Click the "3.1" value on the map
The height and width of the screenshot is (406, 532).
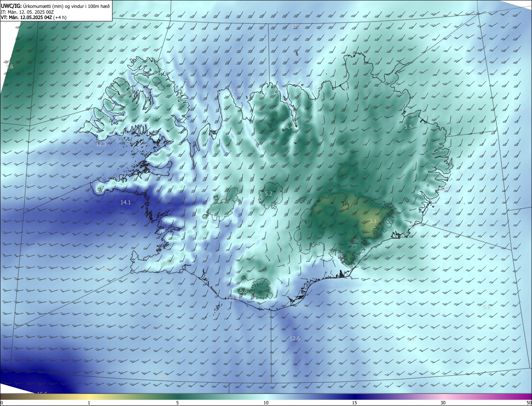coord(373,221)
